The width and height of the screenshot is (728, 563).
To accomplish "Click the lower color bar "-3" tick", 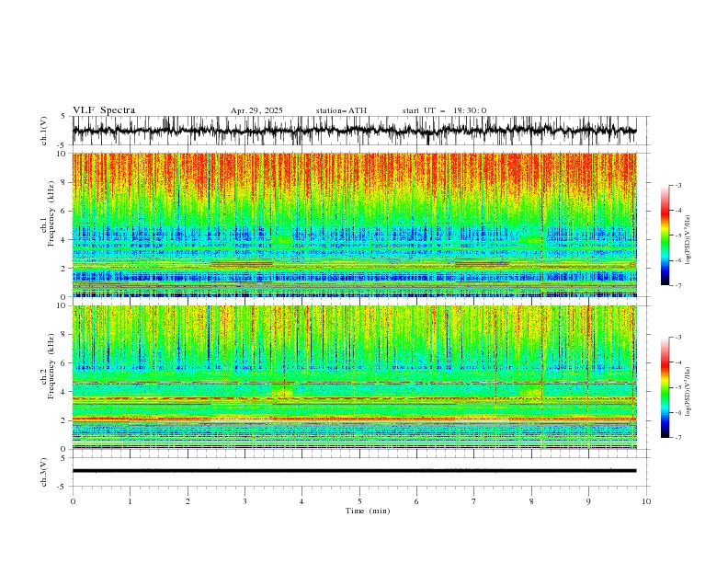I will [677, 338].
